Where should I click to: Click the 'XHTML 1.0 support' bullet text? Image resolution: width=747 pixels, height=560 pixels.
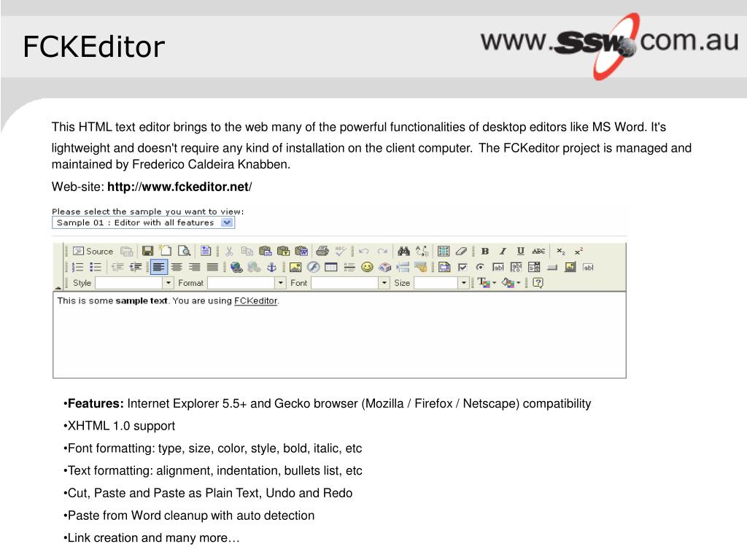(x=121, y=426)
